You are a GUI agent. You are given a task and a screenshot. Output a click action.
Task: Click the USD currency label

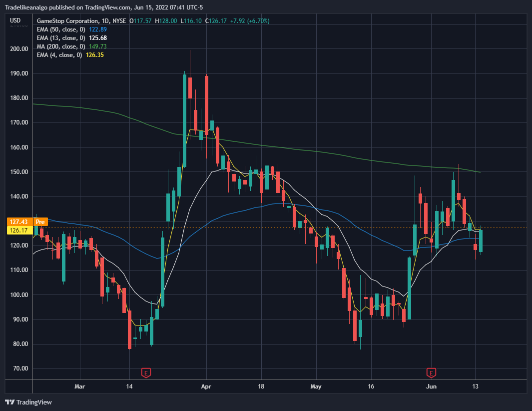(x=15, y=20)
